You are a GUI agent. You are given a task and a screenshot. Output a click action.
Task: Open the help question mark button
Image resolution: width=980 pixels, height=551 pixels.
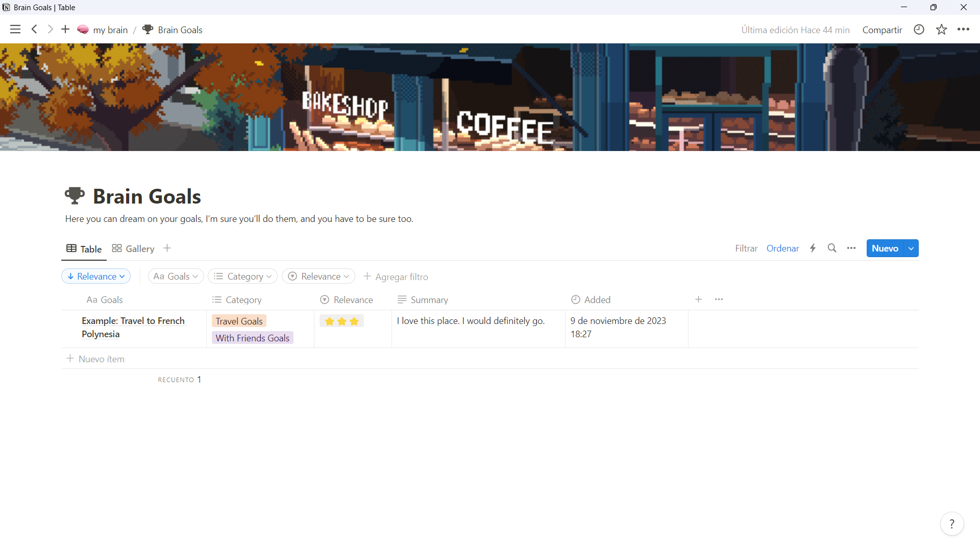point(951,524)
